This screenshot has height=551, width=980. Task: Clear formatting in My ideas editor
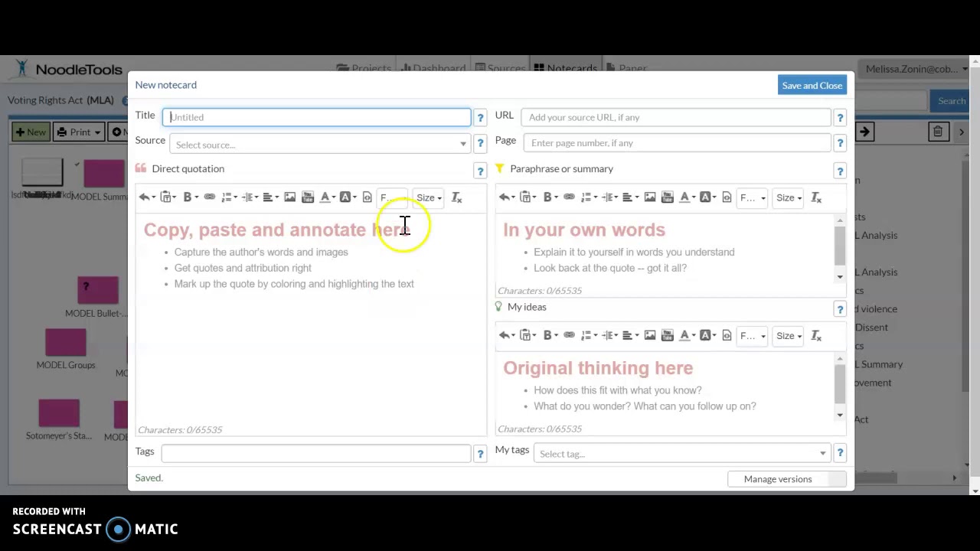[816, 335]
